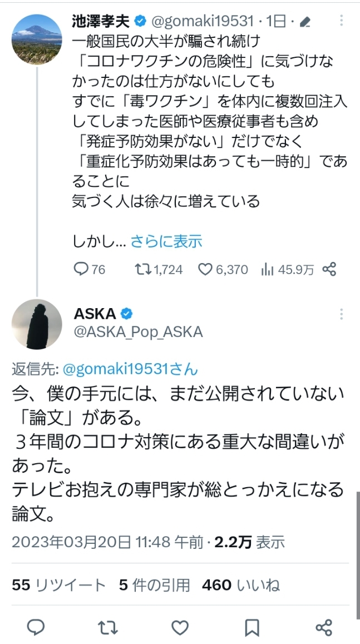Reply to ASKA's tweet using bottom icon

point(37,627)
